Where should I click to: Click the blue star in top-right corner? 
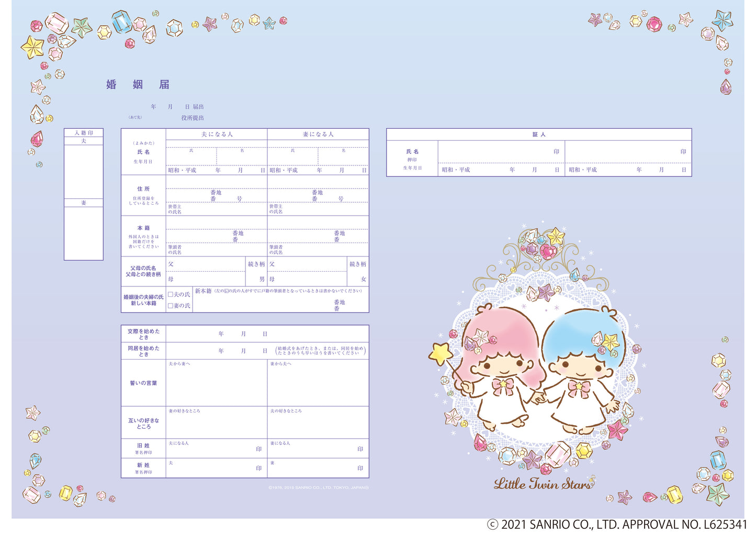pos(723,20)
